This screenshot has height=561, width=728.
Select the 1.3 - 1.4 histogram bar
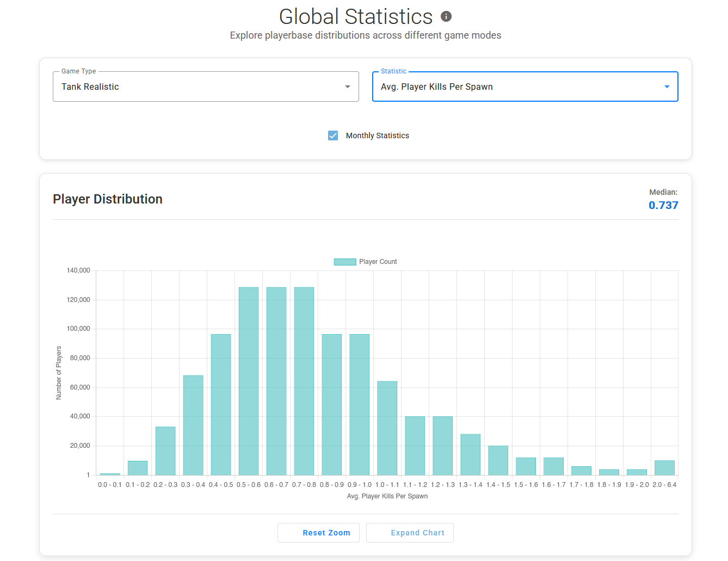point(471,454)
